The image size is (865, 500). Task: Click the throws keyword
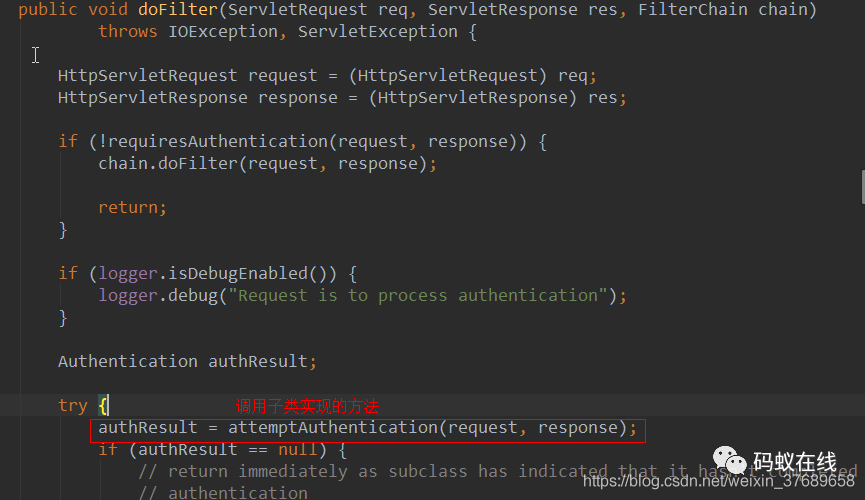(127, 32)
